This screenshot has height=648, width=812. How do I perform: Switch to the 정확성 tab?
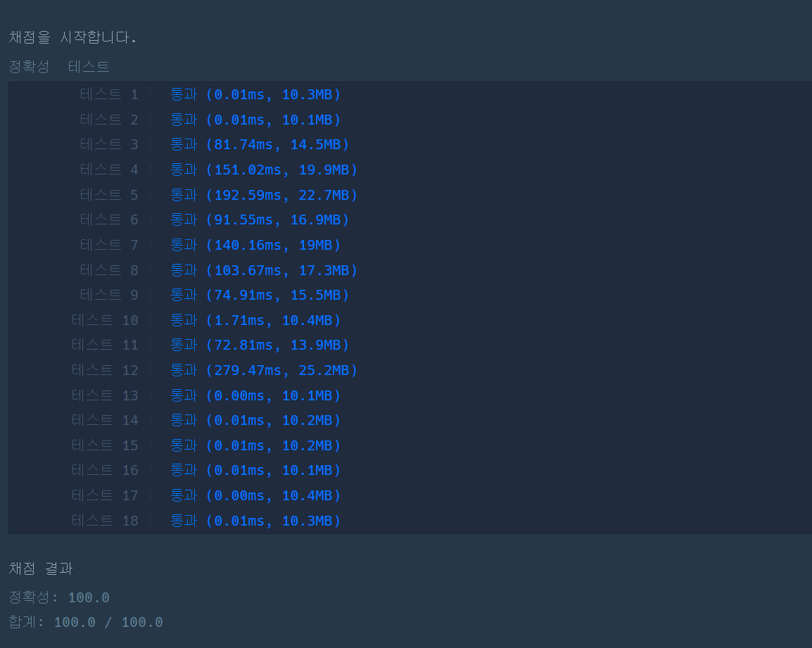point(29,66)
